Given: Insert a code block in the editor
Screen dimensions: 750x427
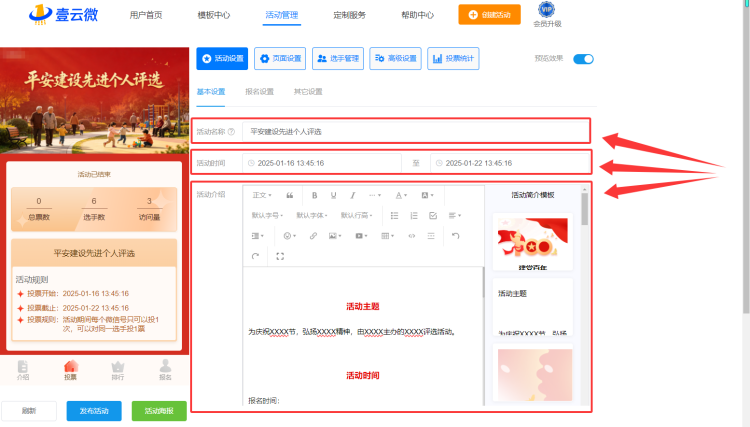Looking at the screenshot, I should [411, 236].
